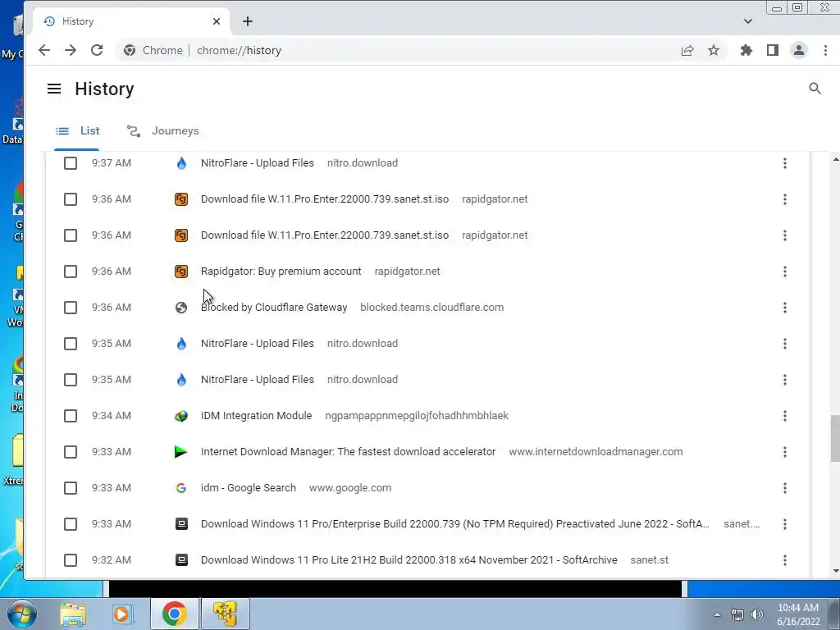Check the idm - Google Search entry
The width and height of the screenshot is (840, 630).
coord(71,488)
